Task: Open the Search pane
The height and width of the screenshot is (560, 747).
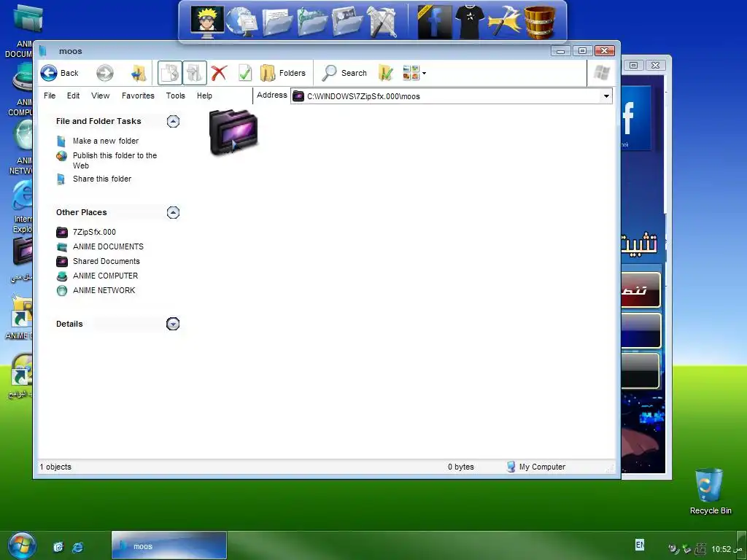Action: click(344, 73)
